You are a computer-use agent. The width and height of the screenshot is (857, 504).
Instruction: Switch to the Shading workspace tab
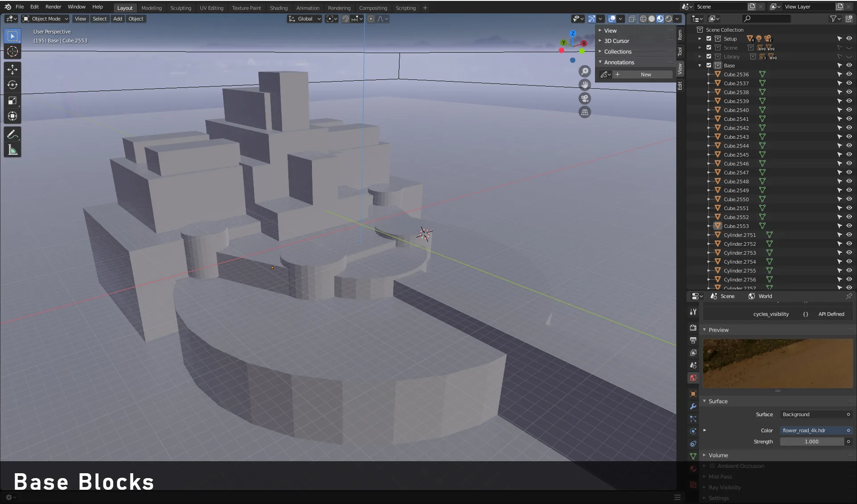tap(279, 8)
